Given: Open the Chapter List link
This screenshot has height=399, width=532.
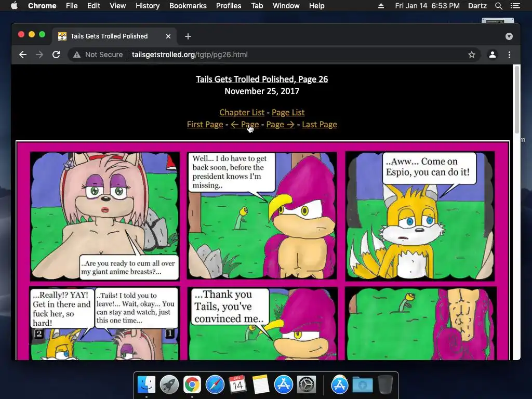Looking at the screenshot, I should tap(242, 112).
